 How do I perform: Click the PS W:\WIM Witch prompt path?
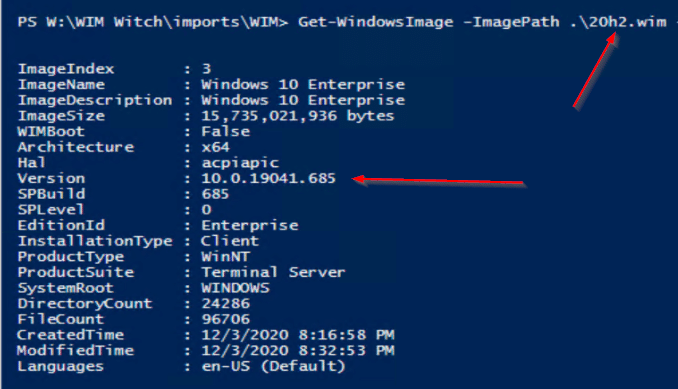click(153, 22)
